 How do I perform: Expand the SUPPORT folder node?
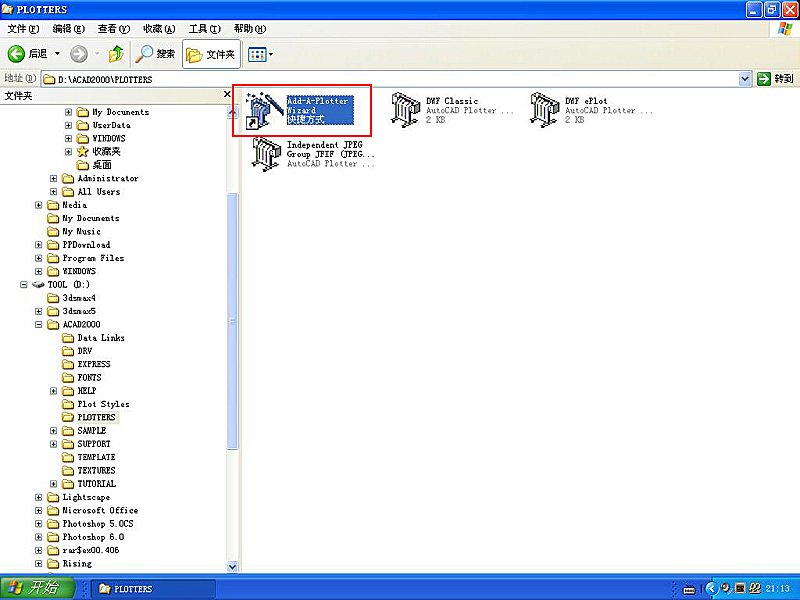pos(53,444)
